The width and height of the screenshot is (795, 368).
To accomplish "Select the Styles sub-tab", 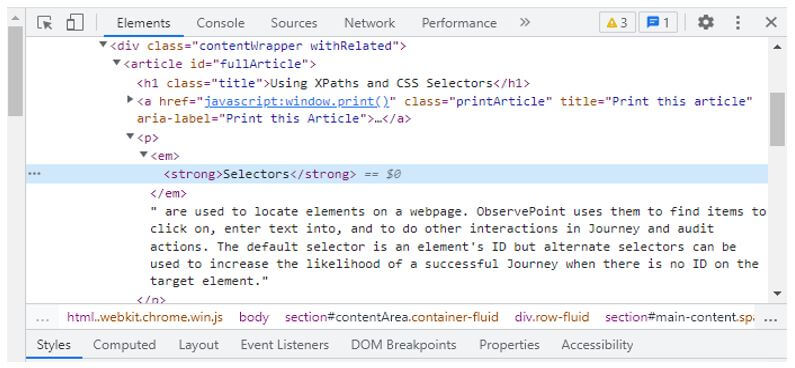I will coord(54,345).
